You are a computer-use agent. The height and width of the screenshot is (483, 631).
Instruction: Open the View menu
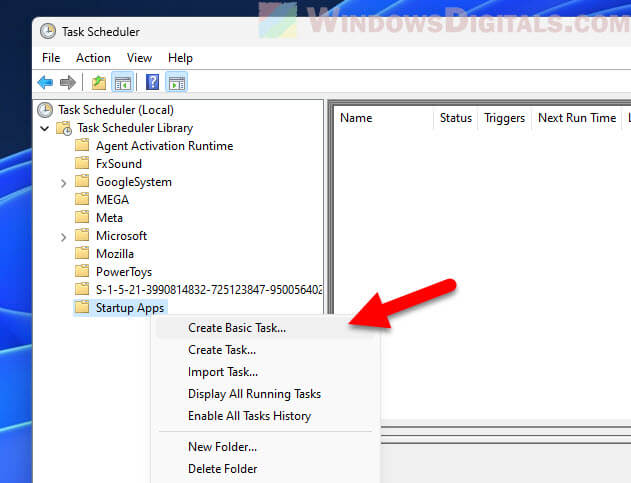[x=139, y=58]
